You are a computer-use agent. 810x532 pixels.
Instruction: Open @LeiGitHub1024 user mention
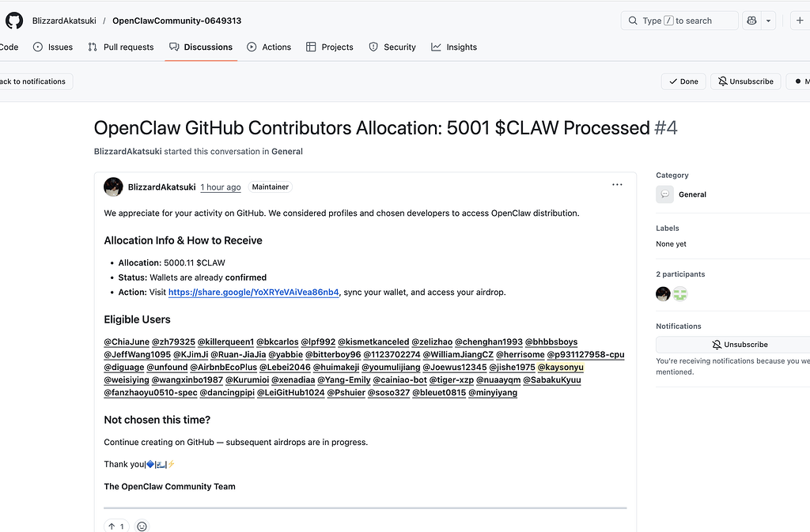[x=291, y=392]
